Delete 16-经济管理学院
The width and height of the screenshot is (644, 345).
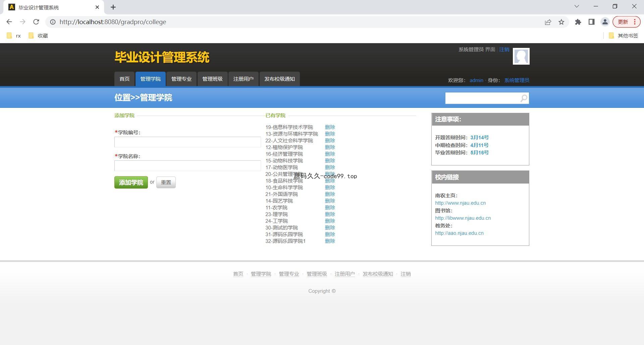pos(330,154)
